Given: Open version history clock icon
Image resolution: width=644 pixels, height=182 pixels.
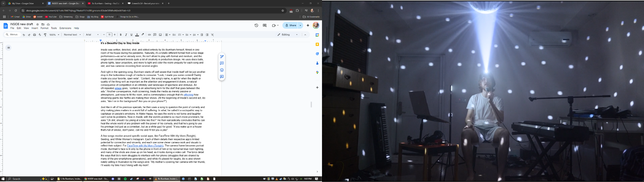Looking at the screenshot, I should tap(256, 26).
